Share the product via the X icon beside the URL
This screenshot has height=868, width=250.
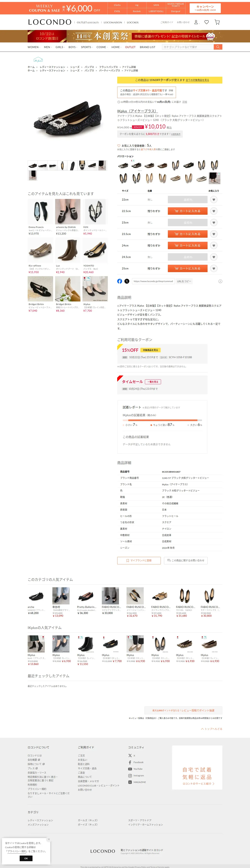(127, 281)
